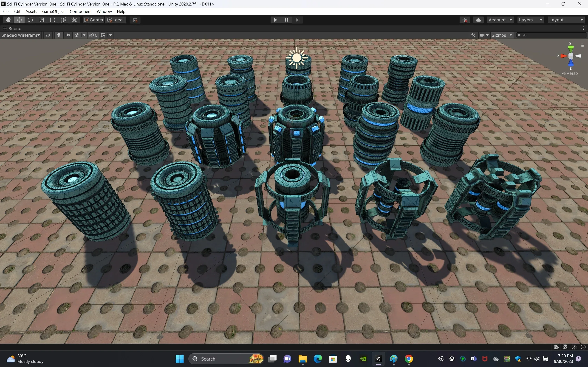Open the Available Custom Editor Tools
The image size is (588, 367).
[74, 20]
